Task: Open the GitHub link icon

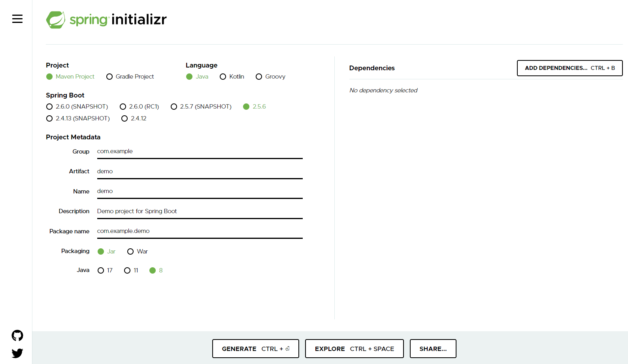Action: pyautogui.click(x=17, y=336)
